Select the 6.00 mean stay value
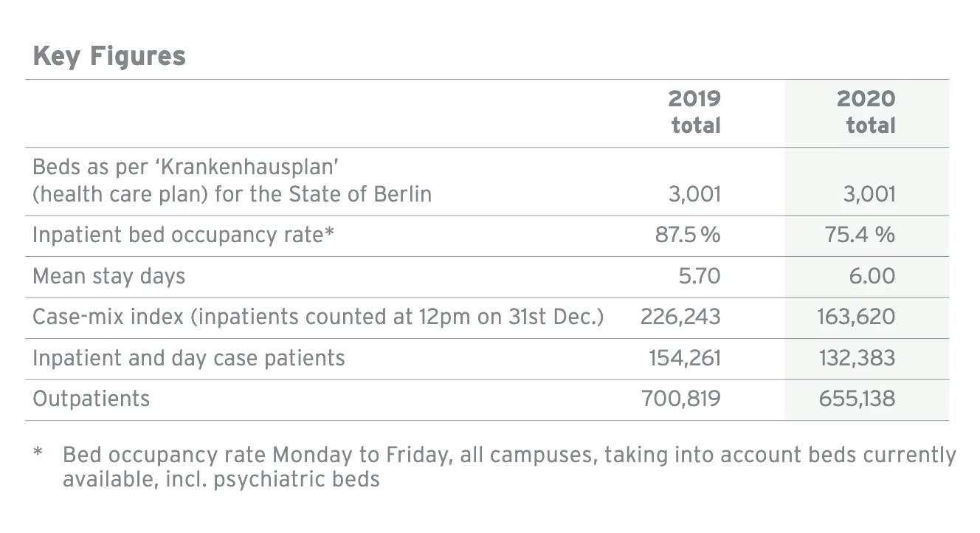The height and width of the screenshot is (533, 980). pyautogui.click(x=872, y=276)
